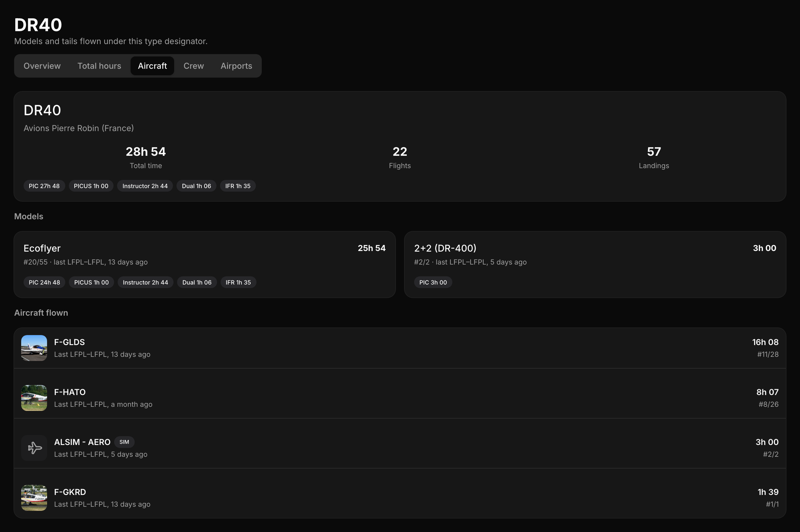Open the Ecoflyer model card

[x=205, y=265]
